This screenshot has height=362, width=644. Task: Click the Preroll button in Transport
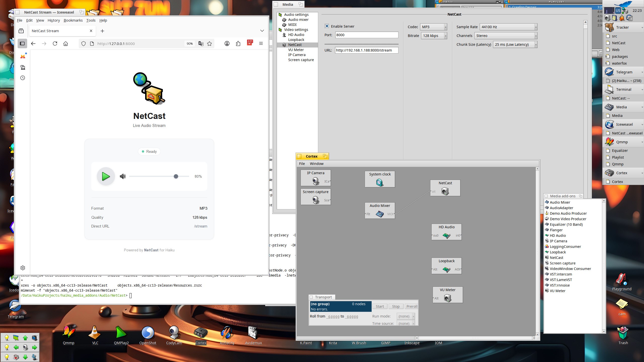pos(412,306)
